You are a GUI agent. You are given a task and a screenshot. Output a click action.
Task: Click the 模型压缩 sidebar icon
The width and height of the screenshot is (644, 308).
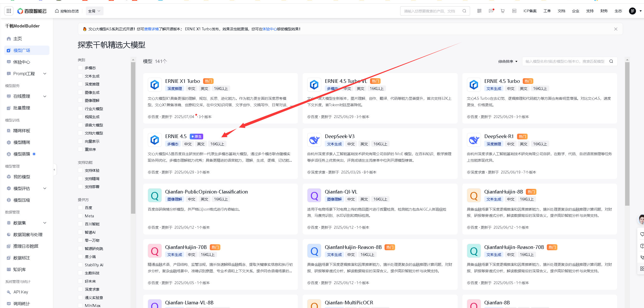click(9, 200)
